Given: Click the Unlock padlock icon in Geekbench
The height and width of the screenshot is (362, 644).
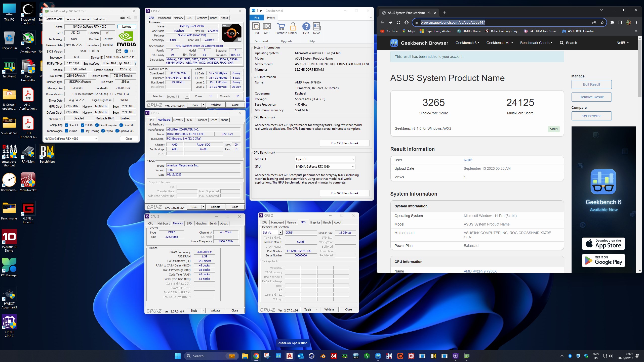Looking at the screenshot, I should coord(293,28).
